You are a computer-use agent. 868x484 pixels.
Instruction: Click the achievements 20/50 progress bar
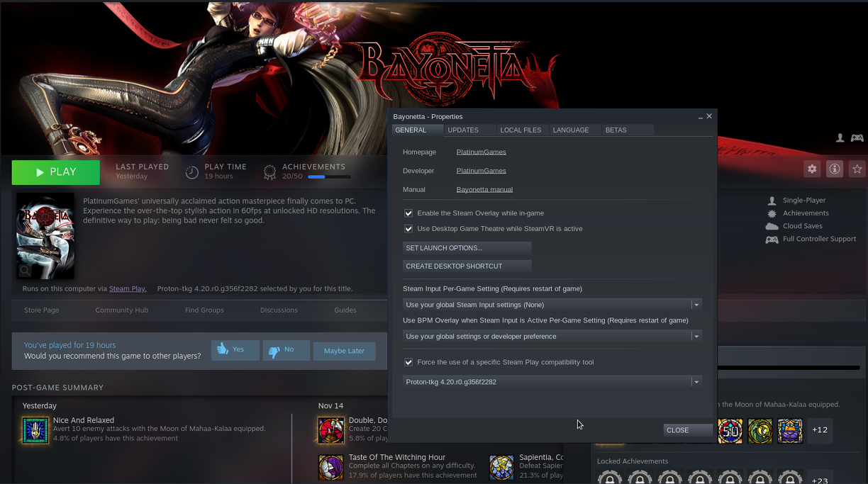point(329,176)
